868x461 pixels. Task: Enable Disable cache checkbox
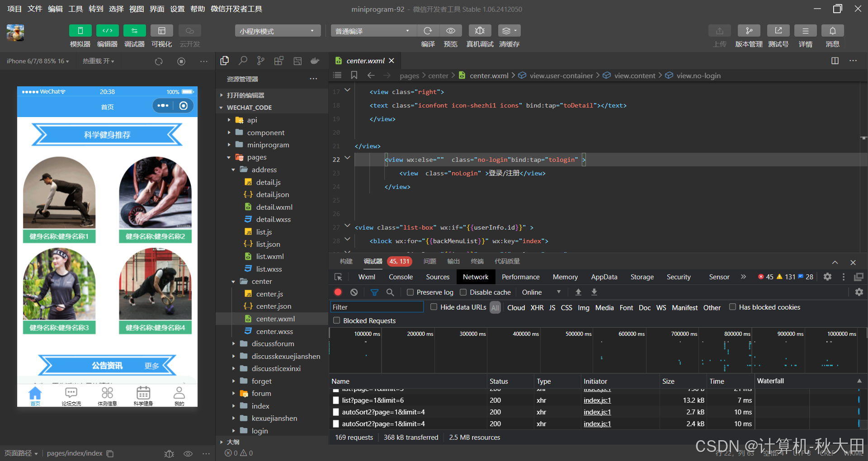(463, 292)
